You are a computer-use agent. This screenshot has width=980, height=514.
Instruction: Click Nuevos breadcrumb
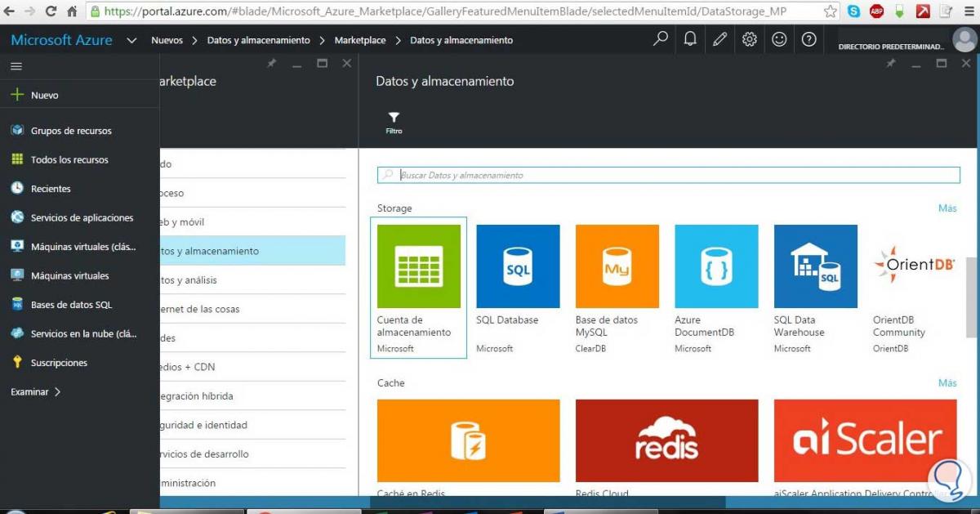pos(167,40)
